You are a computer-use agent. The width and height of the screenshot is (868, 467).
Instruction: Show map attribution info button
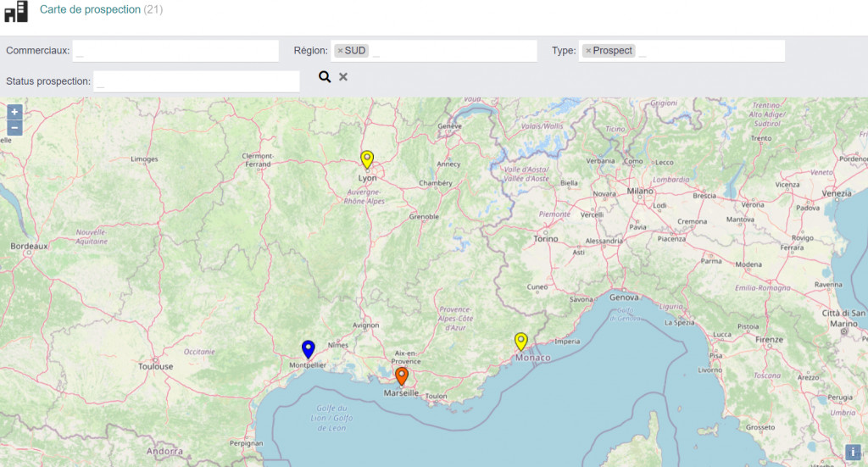(x=853, y=453)
